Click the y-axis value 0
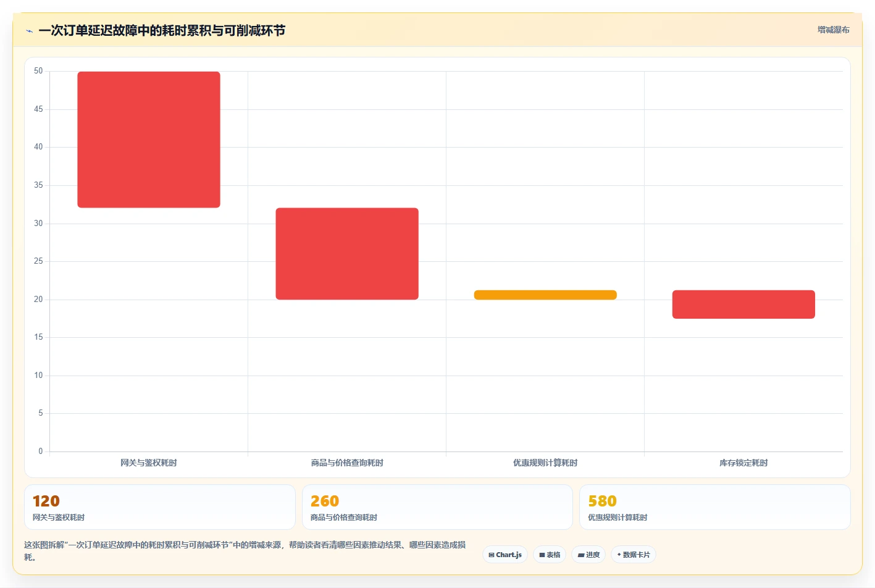Viewport: 875px width, 588px height. point(41,451)
